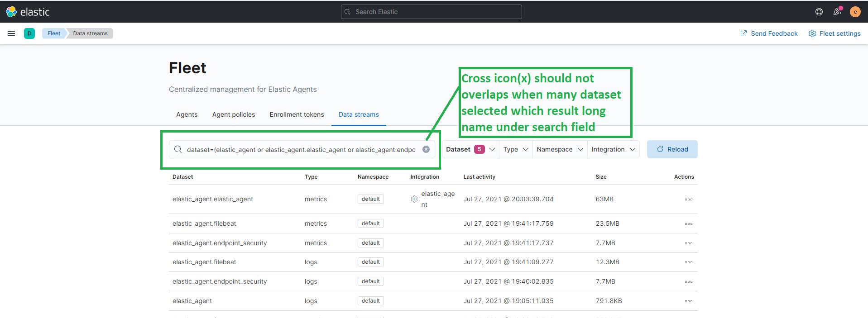Click the Jul 27, 2021 @ 20:03:39.704 timestamp
The image size is (868, 318).
coord(508,199)
